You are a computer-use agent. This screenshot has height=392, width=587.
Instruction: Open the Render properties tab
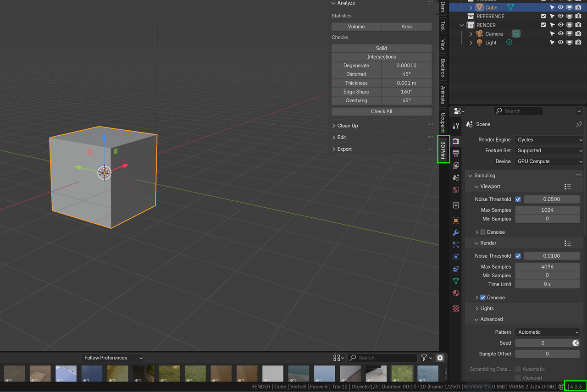[x=456, y=141]
